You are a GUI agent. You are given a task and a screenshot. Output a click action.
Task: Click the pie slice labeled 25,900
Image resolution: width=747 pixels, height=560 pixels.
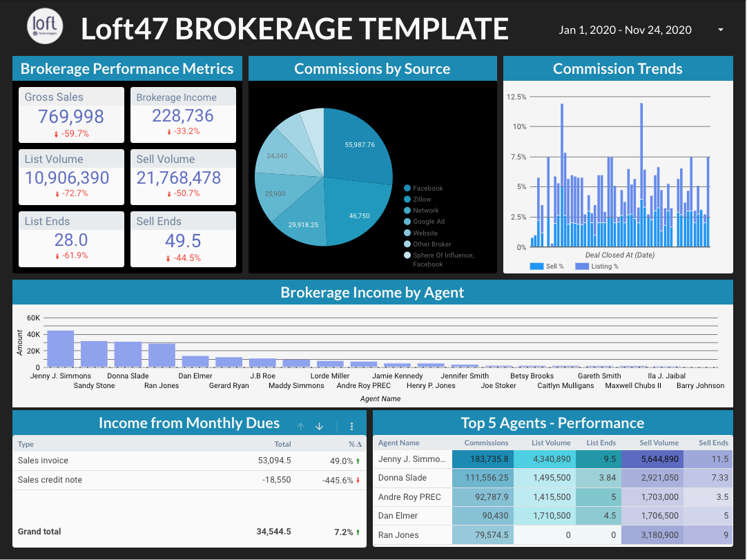coord(275,193)
